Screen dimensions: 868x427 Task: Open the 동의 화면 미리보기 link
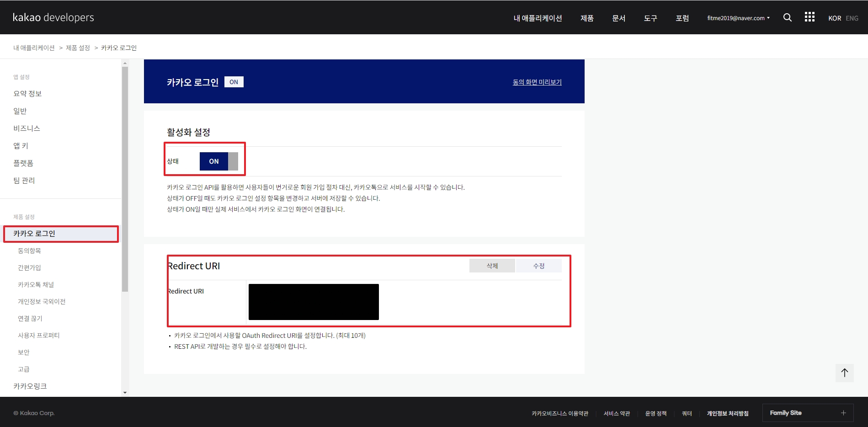coord(537,82)
